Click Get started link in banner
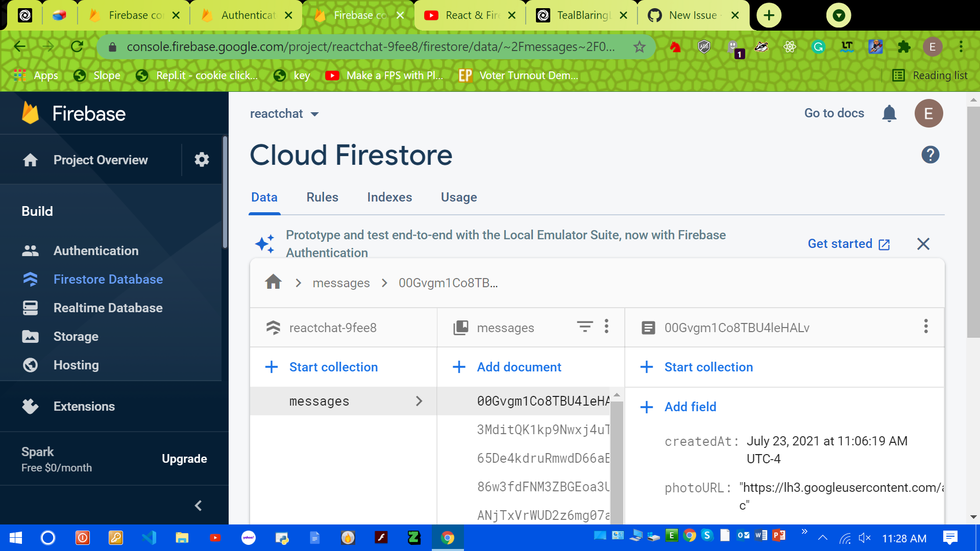 [848, 244]
